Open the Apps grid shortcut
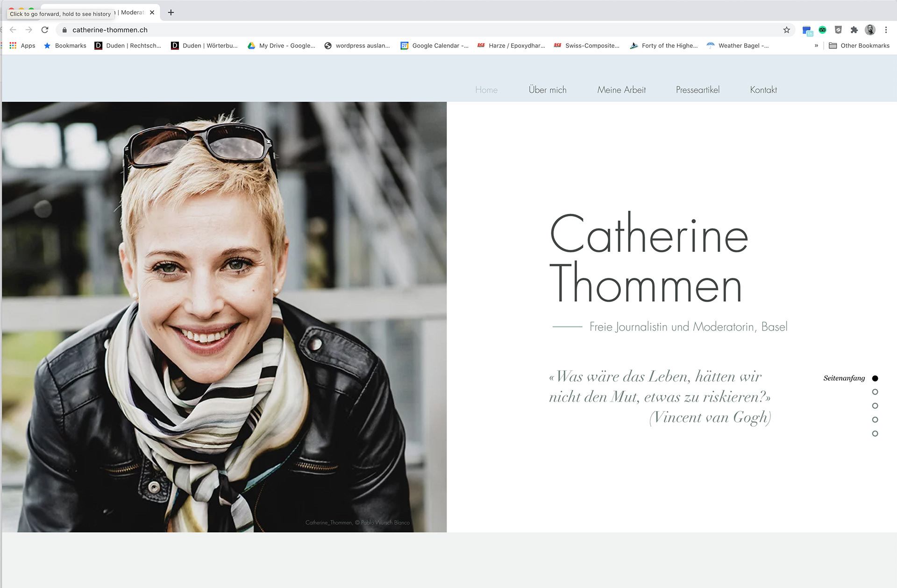The height and width of the screenshot is (588, 897). pyautogui.click(x=22, y=45)
